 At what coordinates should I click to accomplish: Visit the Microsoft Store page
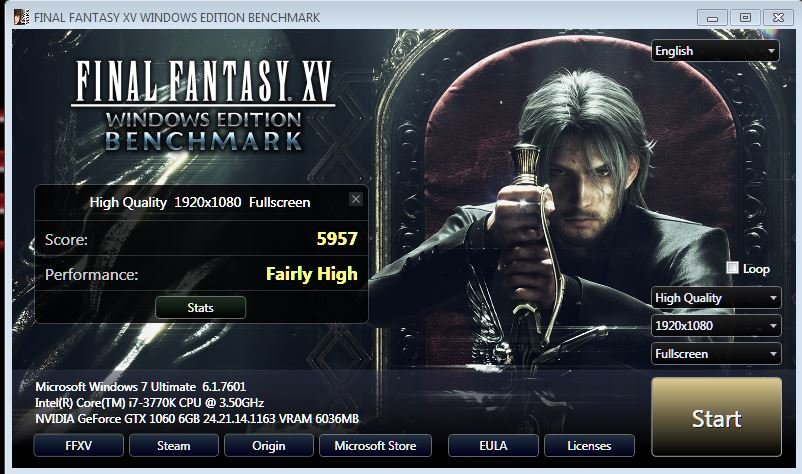click(375, 445)
